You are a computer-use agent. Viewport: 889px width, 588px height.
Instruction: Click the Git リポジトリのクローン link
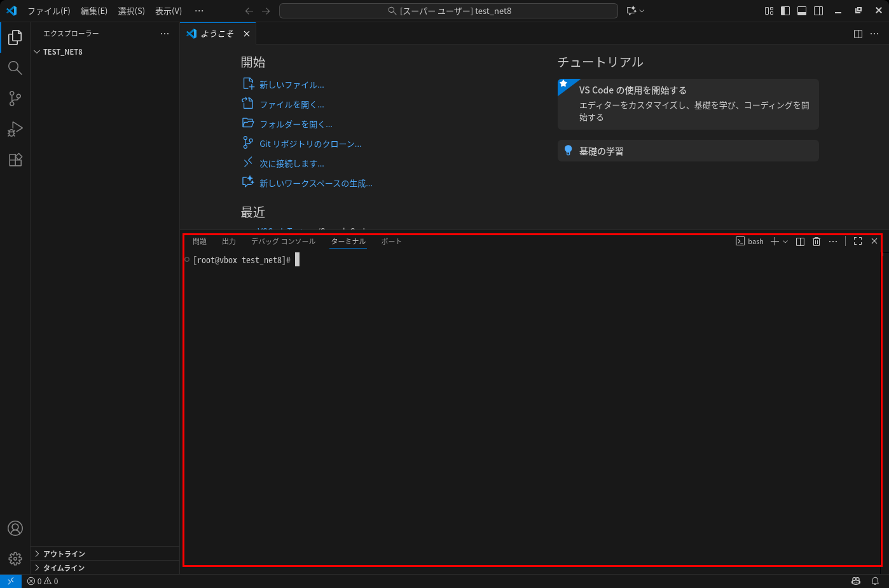click(x=310, y=144)
